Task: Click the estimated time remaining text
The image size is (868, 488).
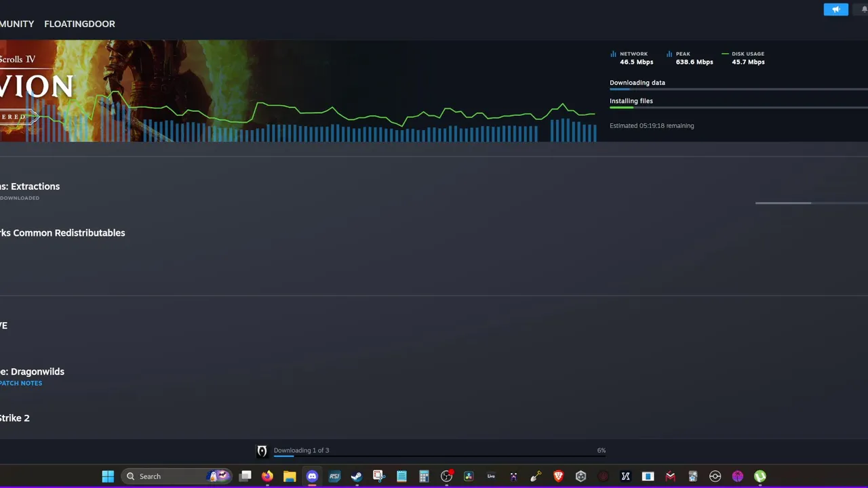Action: tap(652, 125)
